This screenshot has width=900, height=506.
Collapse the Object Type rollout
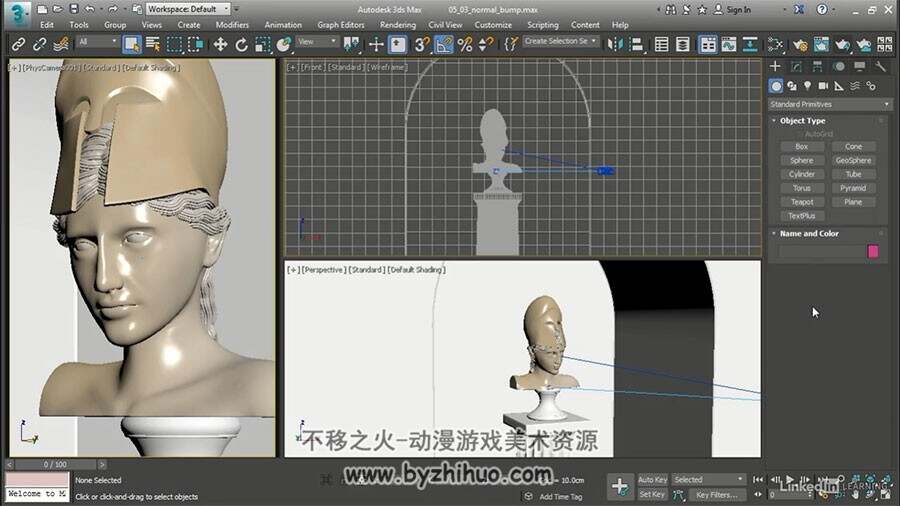pos(802,120)
